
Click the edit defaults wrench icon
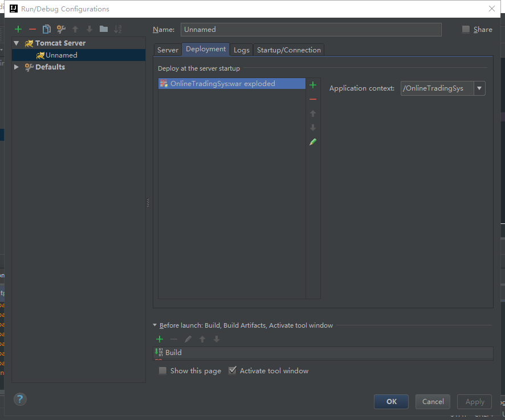pos(61,29)
